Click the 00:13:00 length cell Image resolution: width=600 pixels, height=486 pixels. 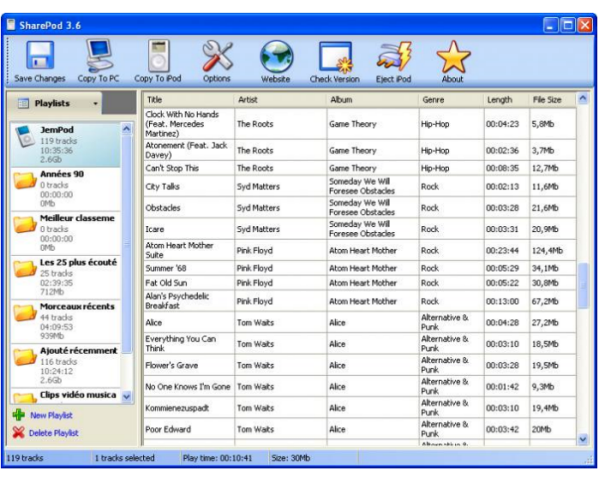point(507,301)
